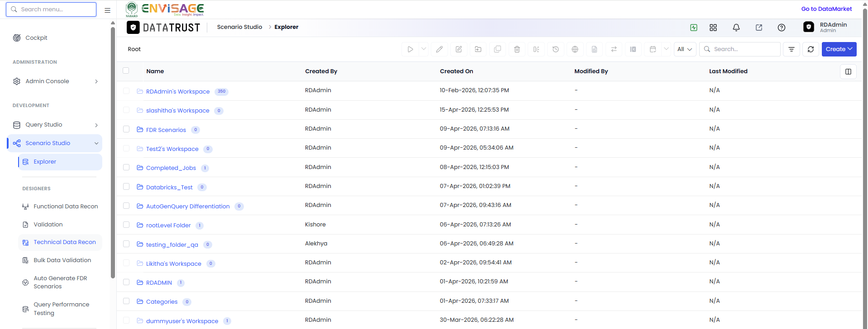868x329 pixels.
Task: Open Auto Generate FDR Scenarios
Action: tap(60, 282)
